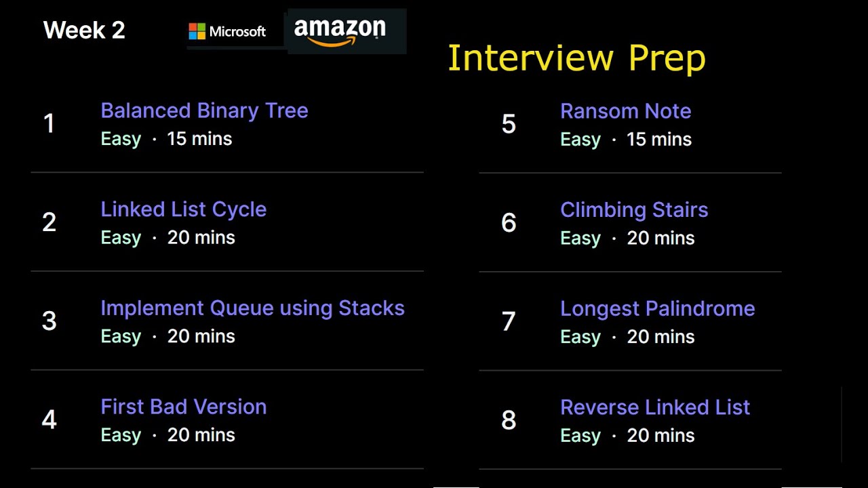Click the 15 mins label under Ransom Note
Viewport: 868px width, 488px height.
(x=659, y=140)
